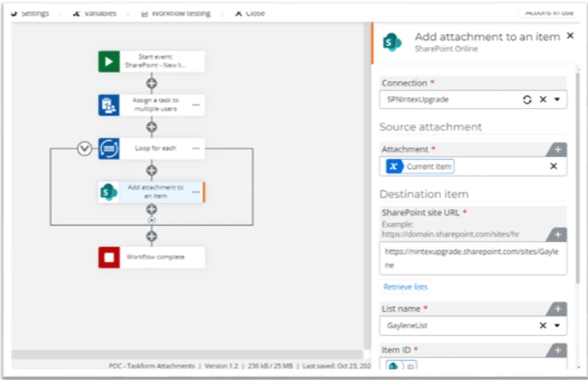
Task: Add an action below Add attachment step
Action: click(152, 209)
